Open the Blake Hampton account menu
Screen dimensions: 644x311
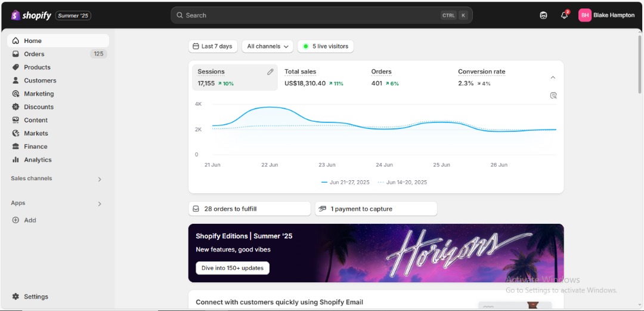(606, 15)
